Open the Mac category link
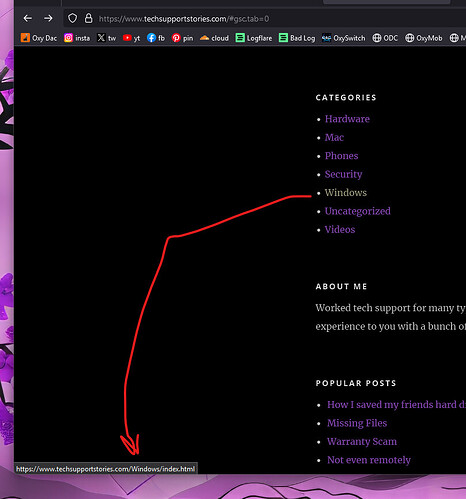 point(334,137)
